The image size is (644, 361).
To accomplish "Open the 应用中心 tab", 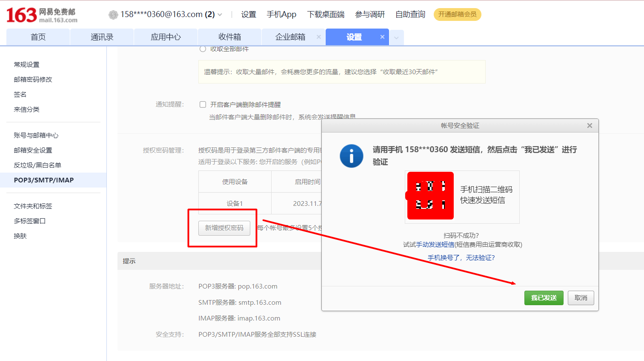I will point(166,37).
